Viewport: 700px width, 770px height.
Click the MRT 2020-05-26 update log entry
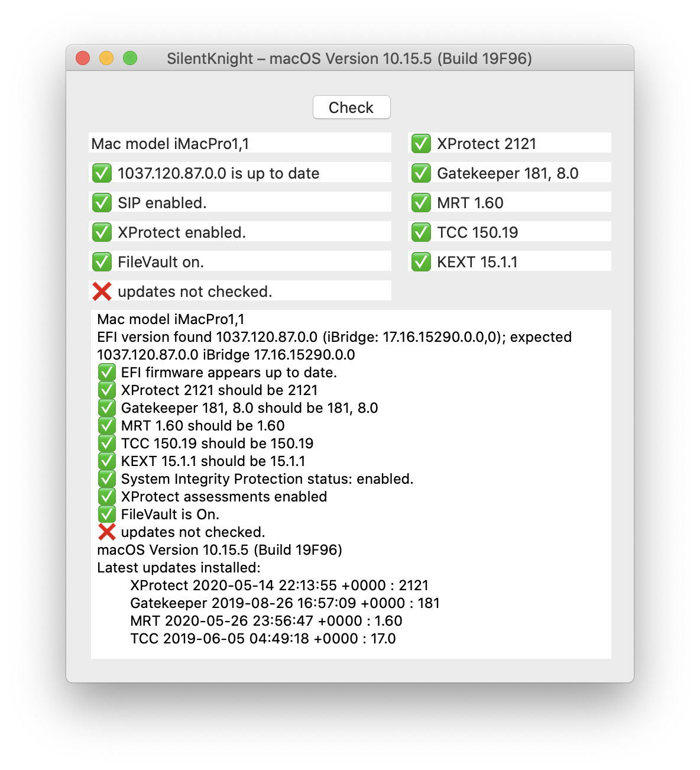coord(266,621)
